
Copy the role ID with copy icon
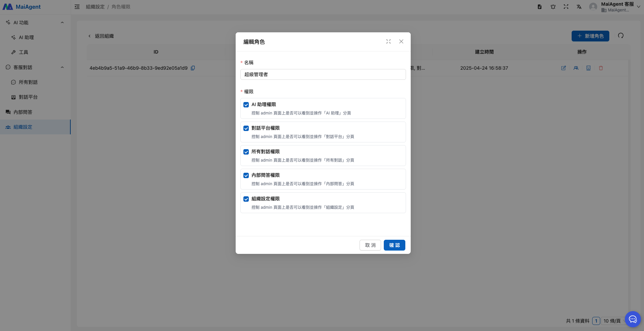pos(193,68)
